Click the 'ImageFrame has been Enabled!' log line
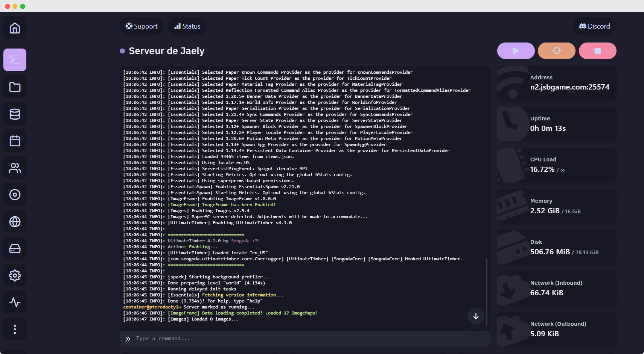 (199, 205)
